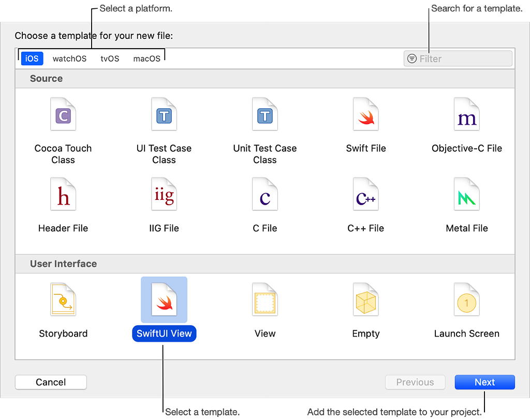Click the "Metal File" label
Viewport: 530px width, 420px height.
tap(467, 228)
